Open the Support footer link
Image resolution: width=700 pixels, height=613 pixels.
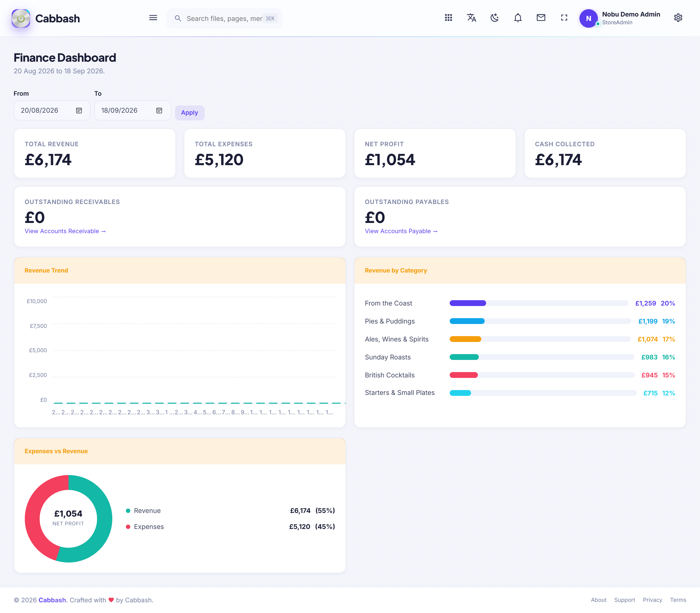point(624,600)
